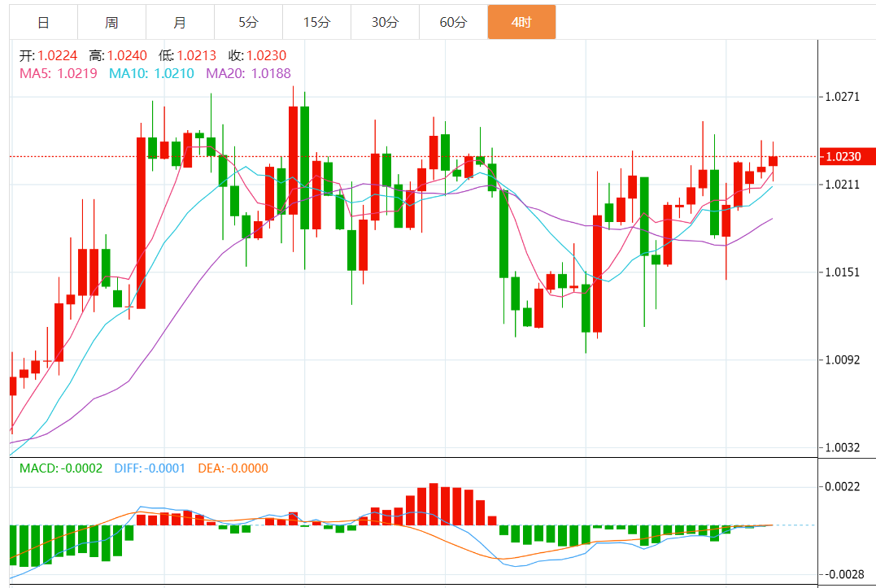Open the 60分 timeframe tab
Image resolution: width=876 pixels, height=588 pixels.
tap(453, 22)
